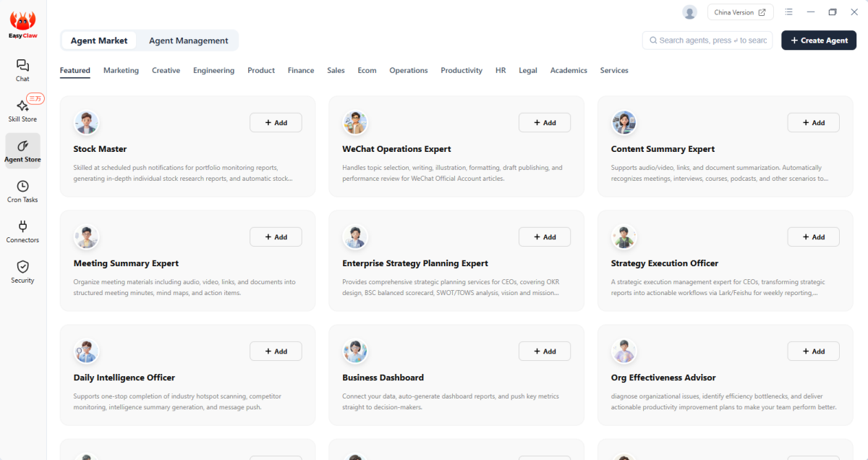
Task: Switch to the Agent Management tab
Action: click(188, 41)
